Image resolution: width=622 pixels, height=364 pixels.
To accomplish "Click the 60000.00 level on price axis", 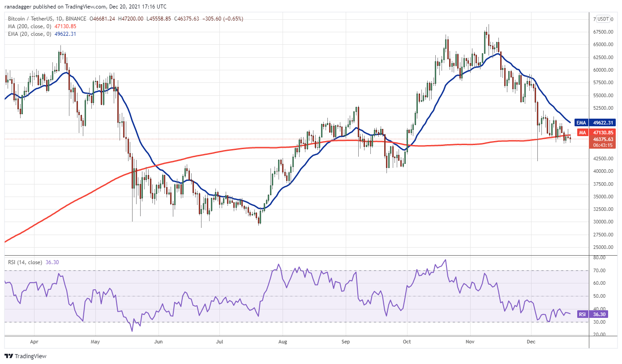I will tap(603, 70).
